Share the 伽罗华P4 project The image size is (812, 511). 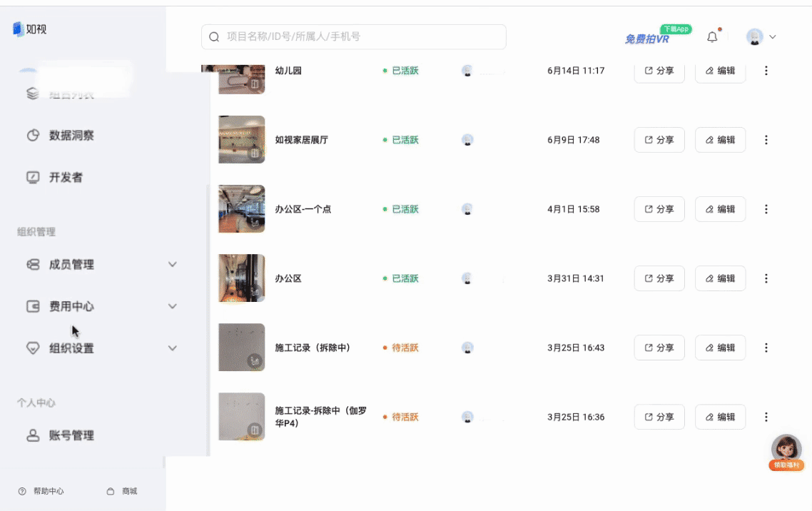659,418
